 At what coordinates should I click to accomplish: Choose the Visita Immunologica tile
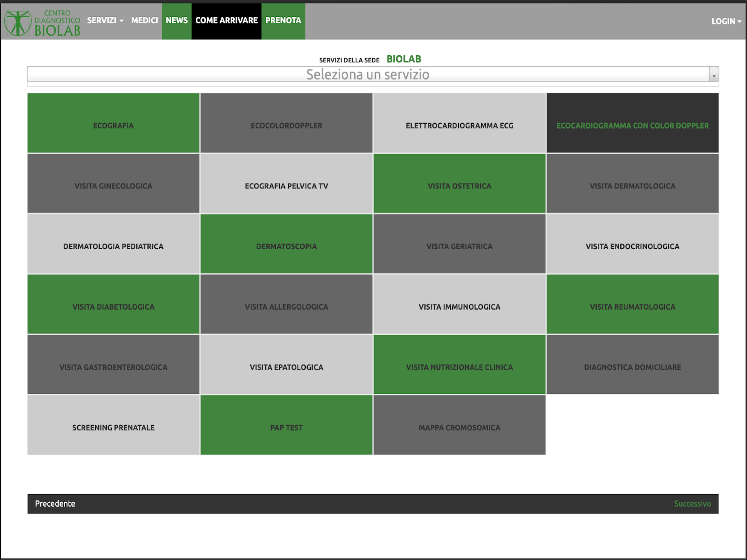[459, 304]
